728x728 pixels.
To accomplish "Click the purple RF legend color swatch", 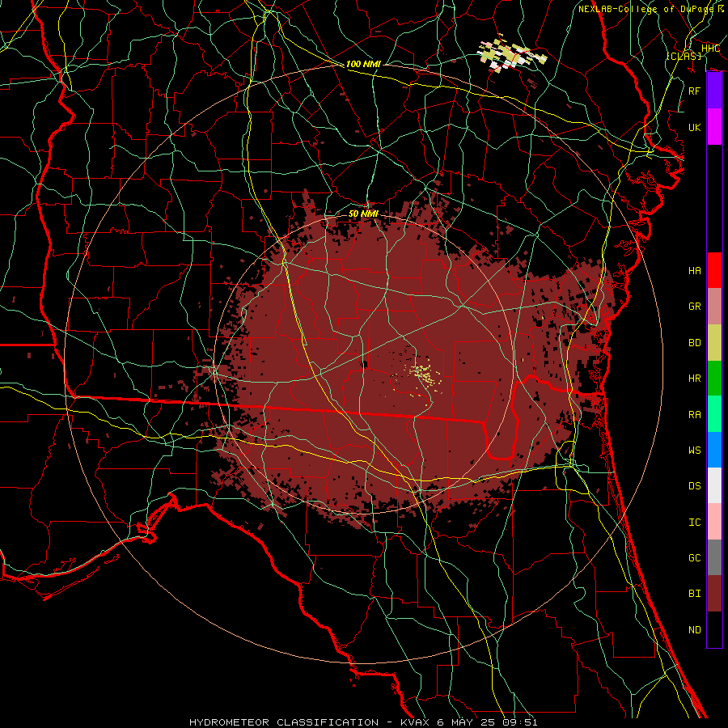I will (714, 91).
